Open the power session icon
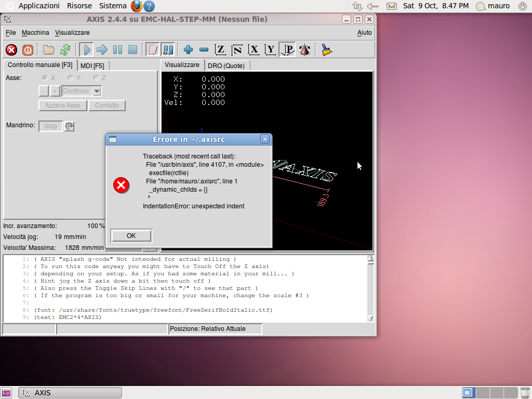Viewport: 532px width, 399px height. point(523,6)
